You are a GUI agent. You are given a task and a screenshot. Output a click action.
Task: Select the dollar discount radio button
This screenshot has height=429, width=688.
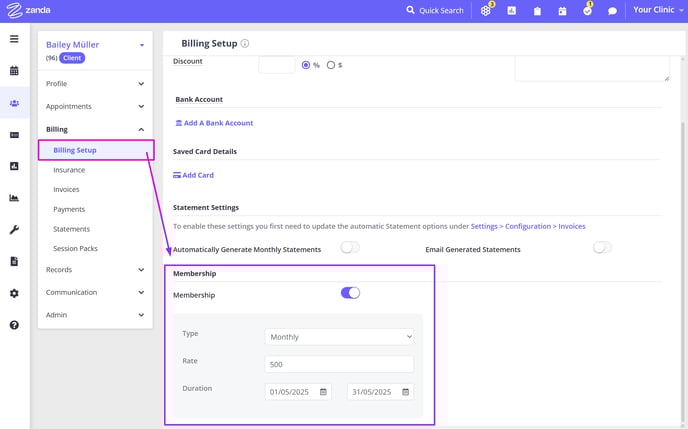click(331, 65)
